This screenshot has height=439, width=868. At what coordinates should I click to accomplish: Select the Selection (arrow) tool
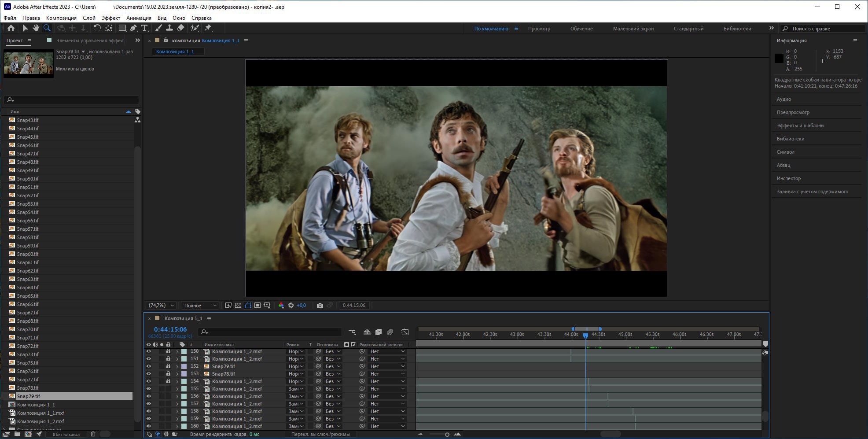click(25, 28)
